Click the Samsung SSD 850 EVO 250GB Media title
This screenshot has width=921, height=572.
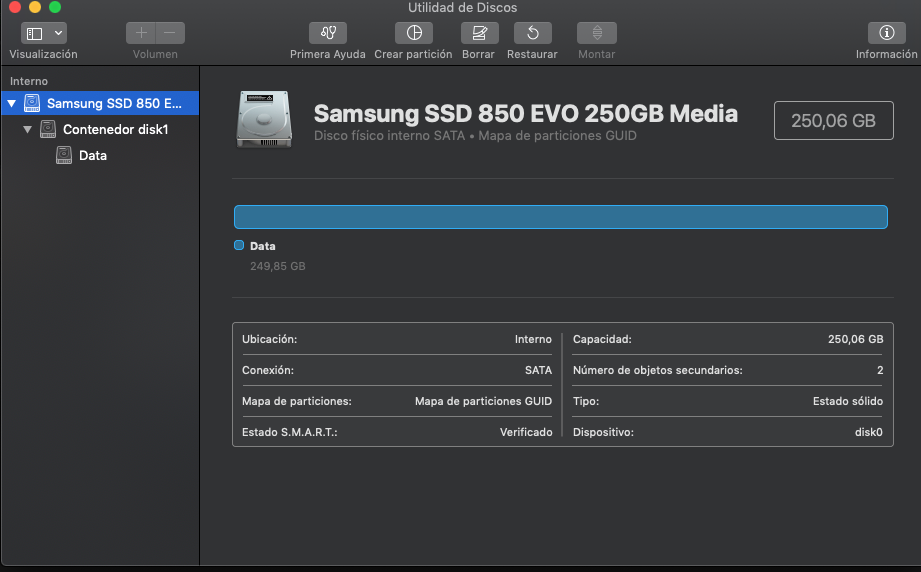point(525,113)
